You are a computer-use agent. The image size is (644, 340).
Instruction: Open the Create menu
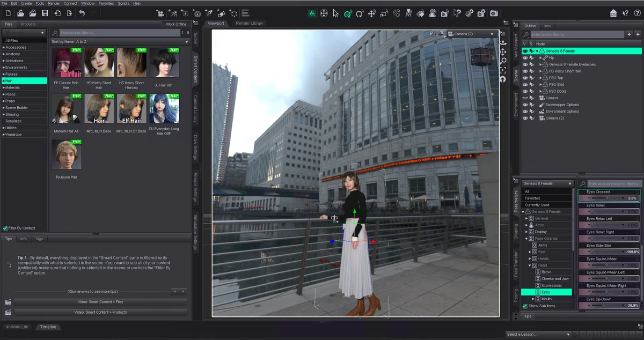coord(26,3)
